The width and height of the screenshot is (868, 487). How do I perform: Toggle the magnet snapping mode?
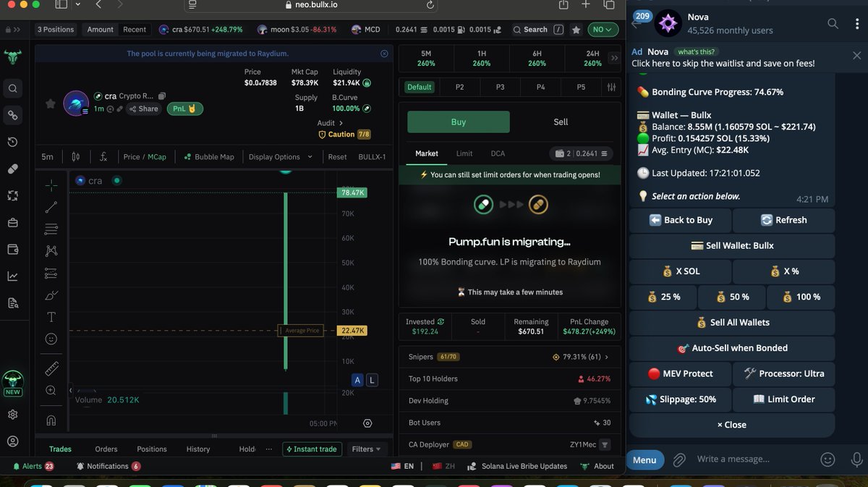tap(51, 420)
